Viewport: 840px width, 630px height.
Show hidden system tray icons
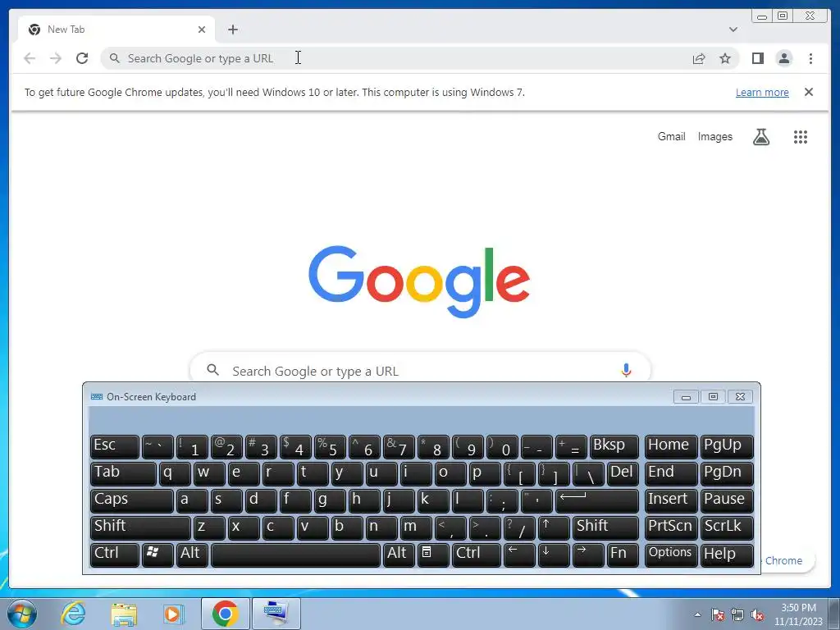coord(697,614)
